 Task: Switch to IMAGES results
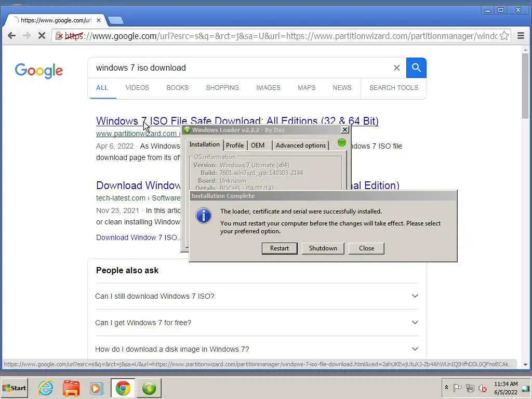268,88
